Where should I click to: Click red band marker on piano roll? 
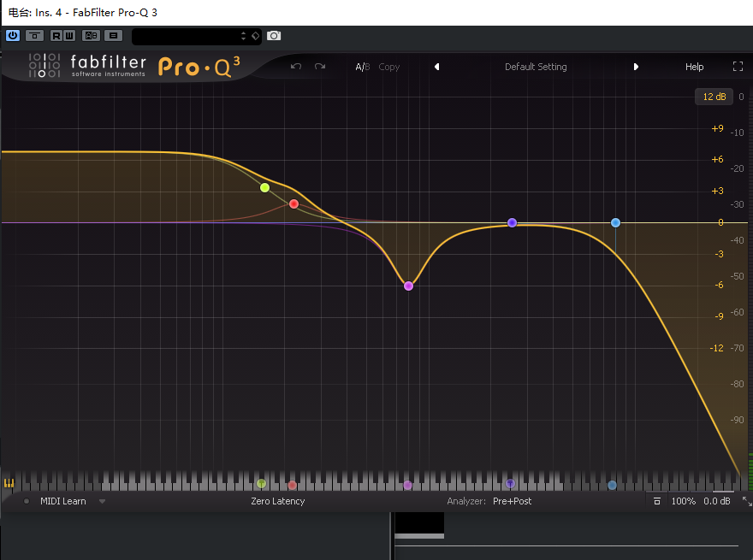(x=292, y=485)
